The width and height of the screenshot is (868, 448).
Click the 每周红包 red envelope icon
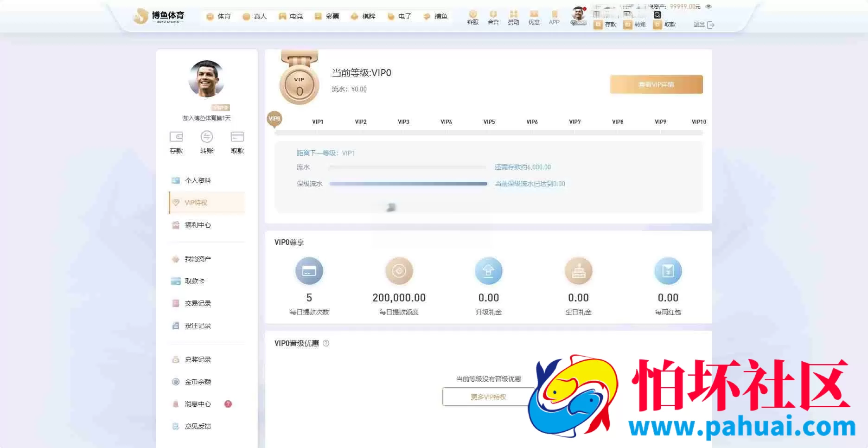668,271
